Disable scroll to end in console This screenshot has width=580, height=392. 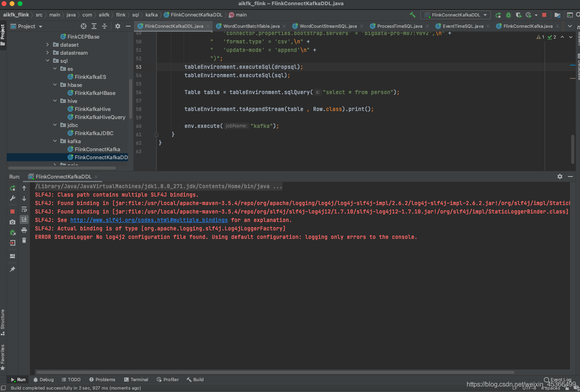click(x=24, y=219)
